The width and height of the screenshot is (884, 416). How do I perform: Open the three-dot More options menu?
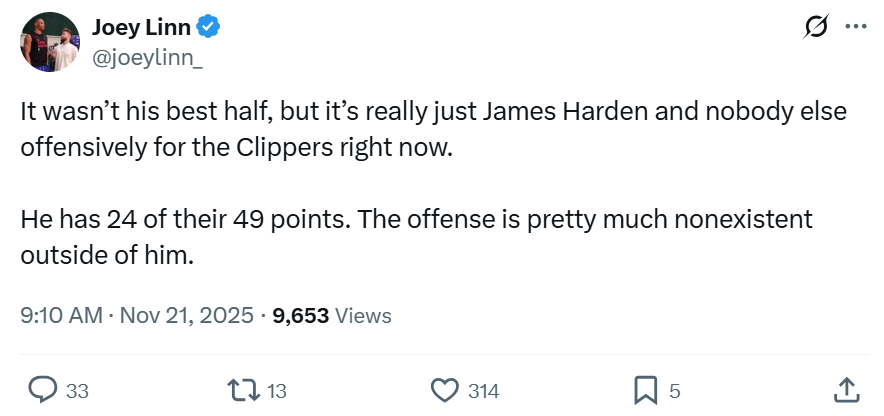[855, 27]
